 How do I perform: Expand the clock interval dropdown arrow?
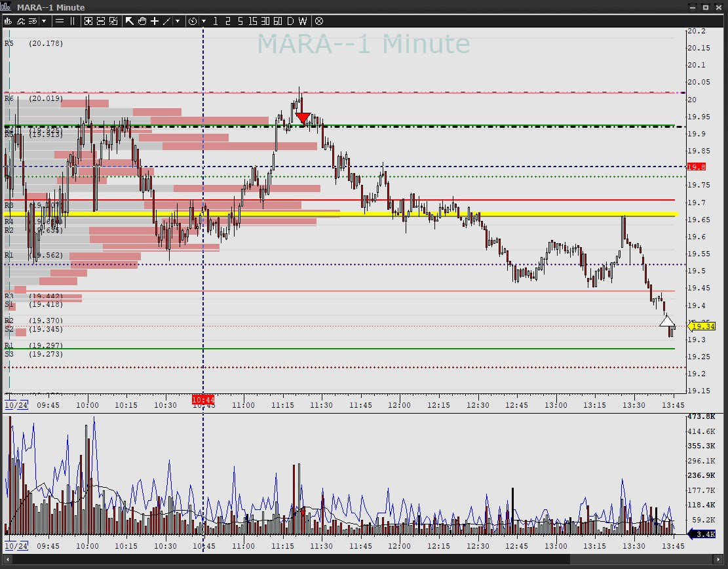click(x=204, y=21)
